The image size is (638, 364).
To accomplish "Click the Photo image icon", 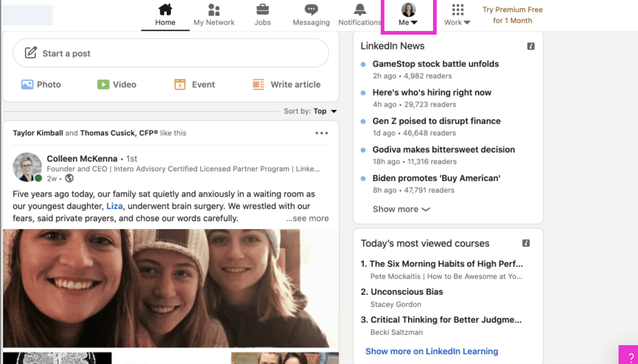I will [27, 84].
